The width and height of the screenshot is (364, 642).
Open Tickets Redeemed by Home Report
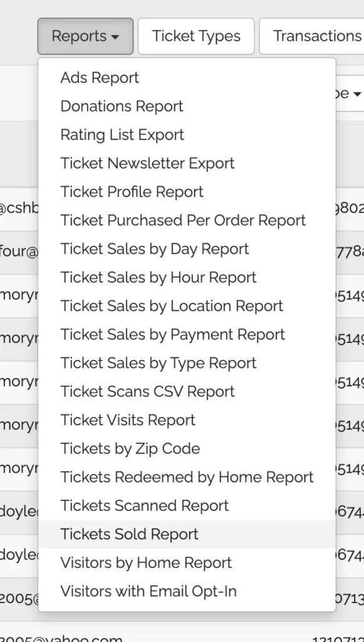click(x=187, y=477)
